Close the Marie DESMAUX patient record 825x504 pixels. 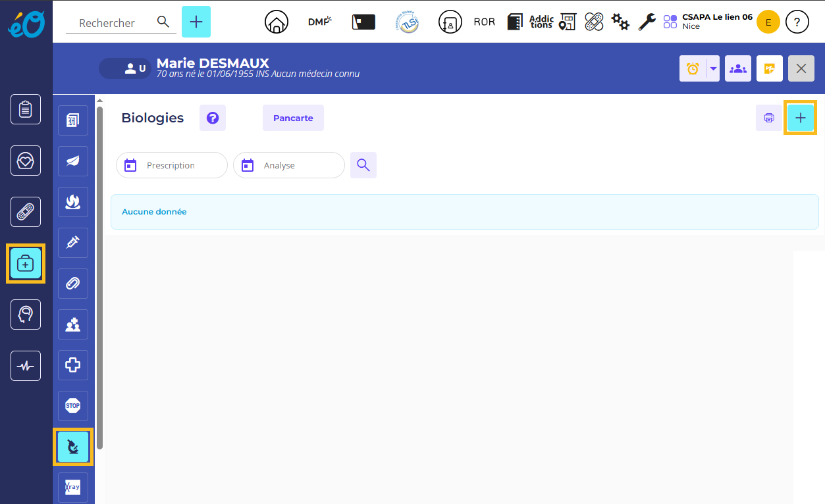pyautogui.click(x=801, y=68)
